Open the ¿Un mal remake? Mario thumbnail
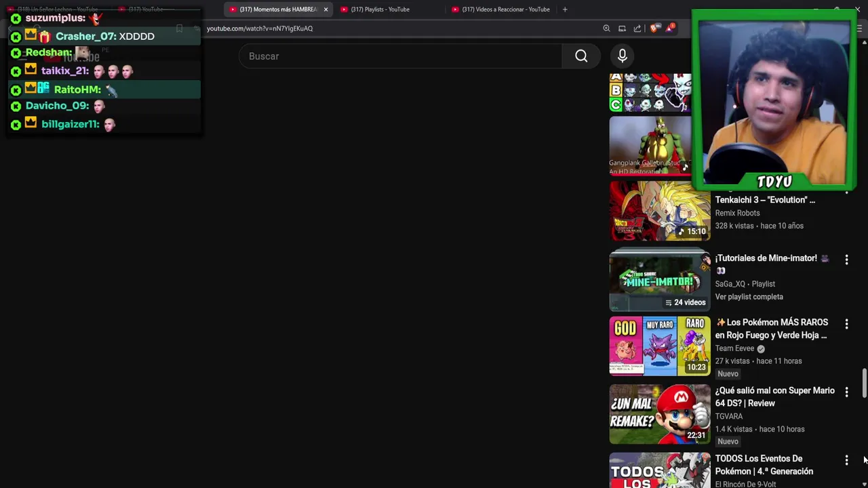 click(660, 414)
